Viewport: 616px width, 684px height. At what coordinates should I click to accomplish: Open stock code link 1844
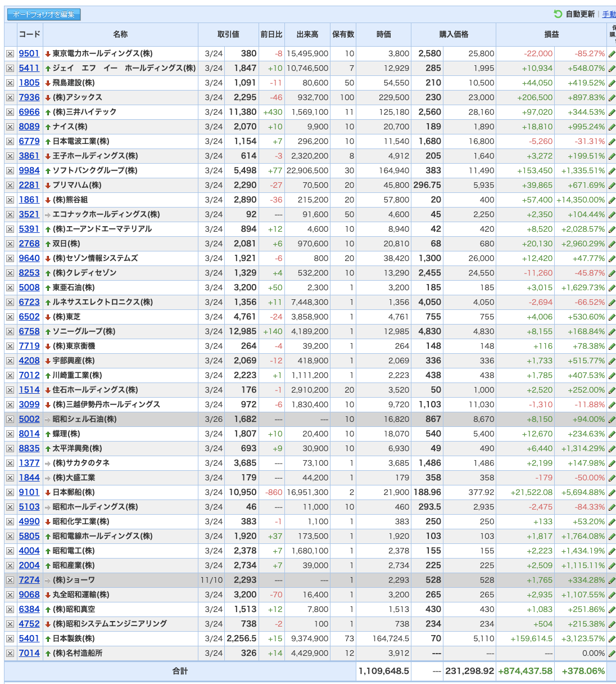click(29, 478)
